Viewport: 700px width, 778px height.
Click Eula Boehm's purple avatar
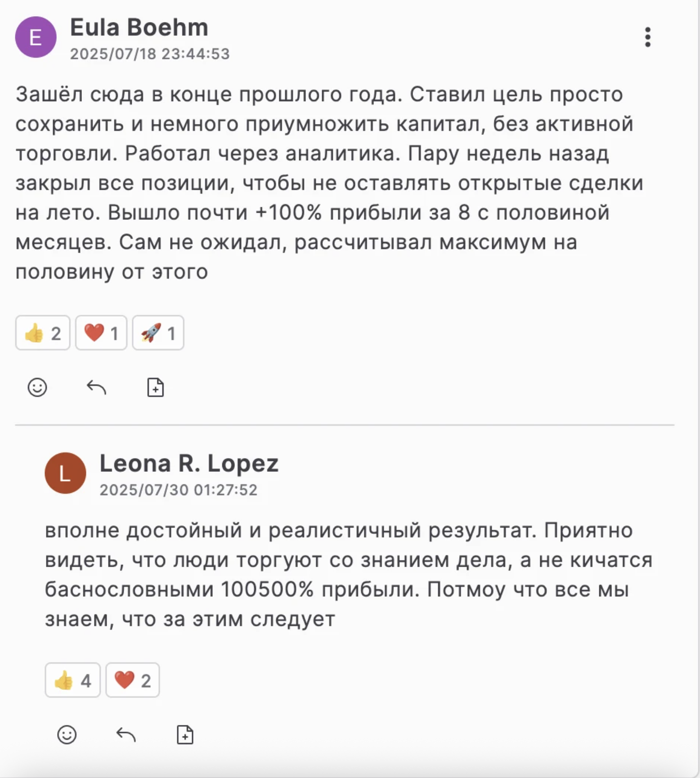coord(36,37)
